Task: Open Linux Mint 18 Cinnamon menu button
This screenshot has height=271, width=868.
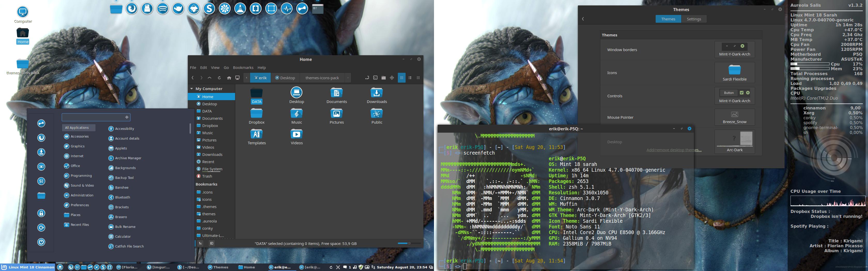Action: [28, 267]
